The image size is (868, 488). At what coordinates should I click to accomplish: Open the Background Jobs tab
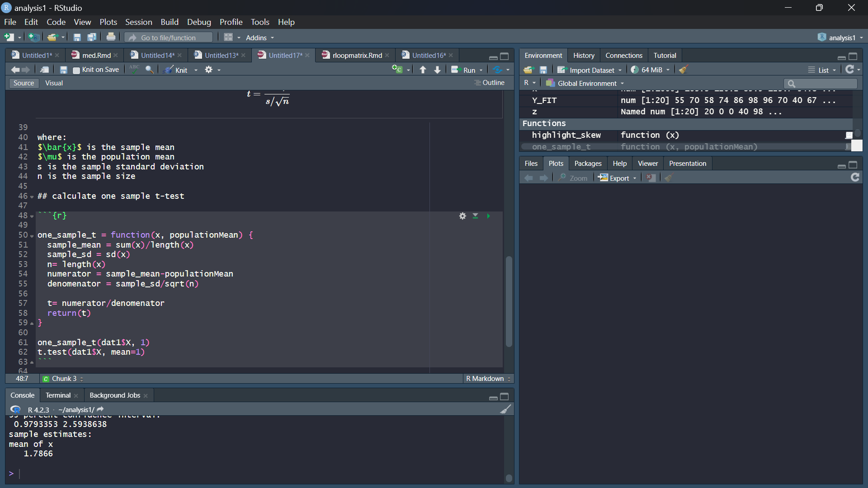(x=115, y=395)
